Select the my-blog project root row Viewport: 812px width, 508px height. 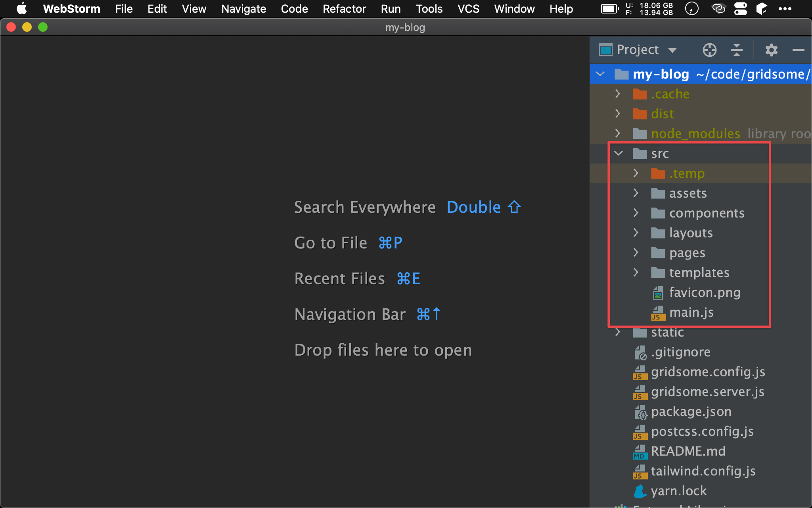click(x=701, y=74)
